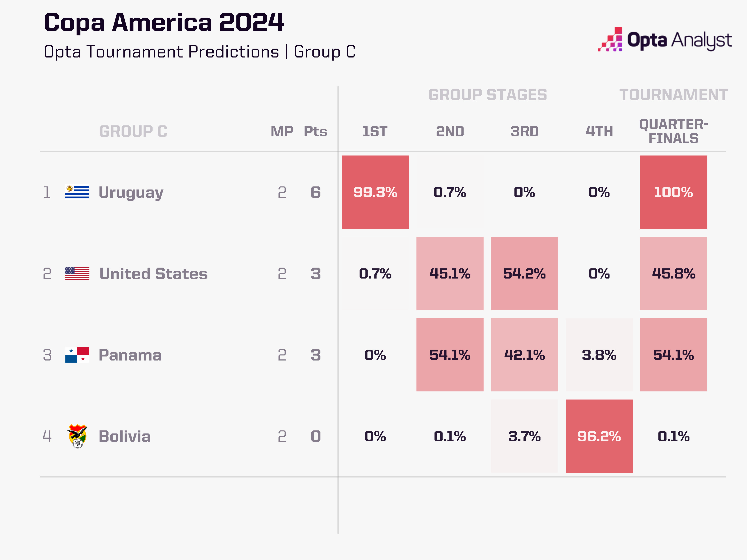Click the MP column header
The image size is (747, 560).
click(x=282, y=131)
